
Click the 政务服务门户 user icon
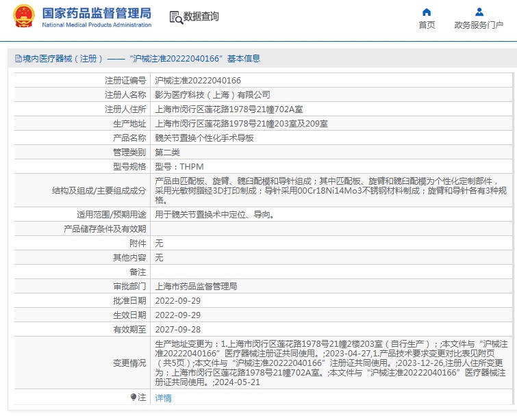tap(479, 12)
